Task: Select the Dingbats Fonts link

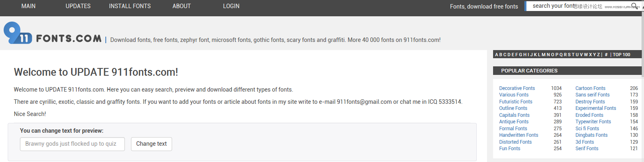Action: [592, 135]
